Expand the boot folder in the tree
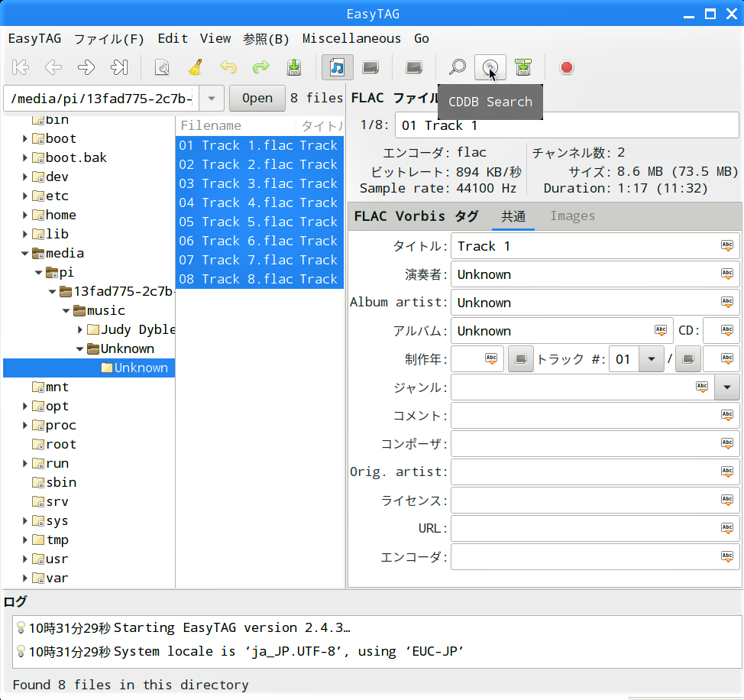744x700 pixels. (24, 138)
